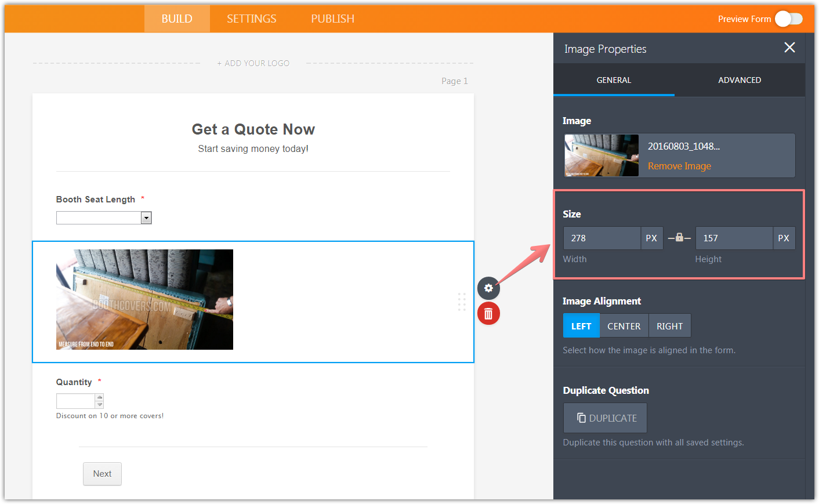Select the uploaded image thumbnail in Image panel
The width and height of the screenshot is (819, 504).
point(601,155)
